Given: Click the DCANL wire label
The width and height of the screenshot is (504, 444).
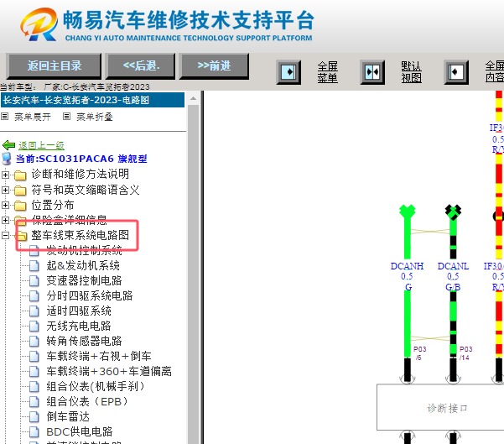Looking at the screenshot, I should [x=453, y=266].
